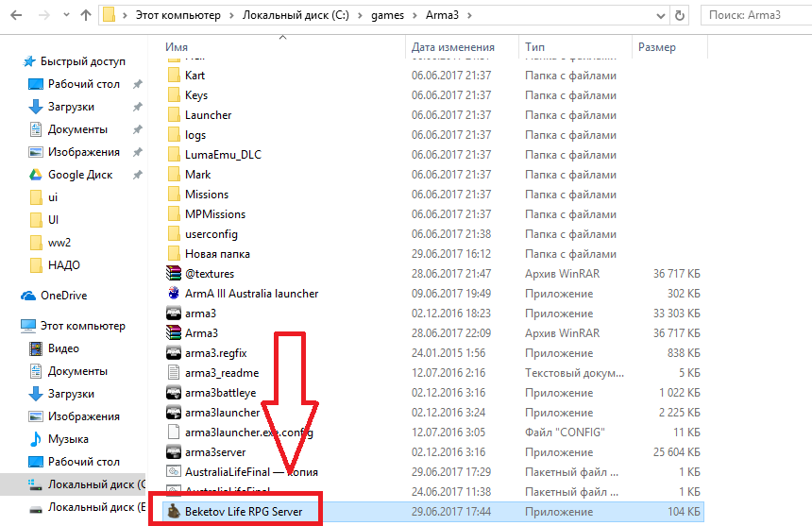
Task: Click 'Новая папка' folder icon
Action: click(x=174, y=254)
